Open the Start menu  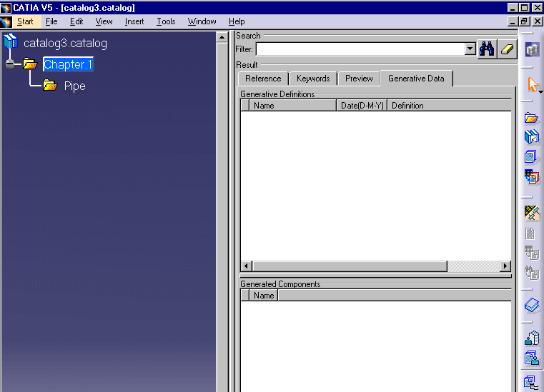(25, 21)
